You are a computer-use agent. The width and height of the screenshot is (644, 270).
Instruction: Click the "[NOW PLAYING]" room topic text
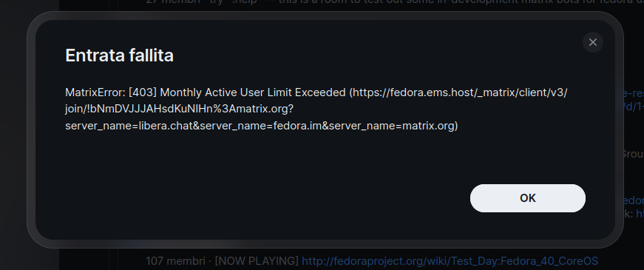click(257, 261)
